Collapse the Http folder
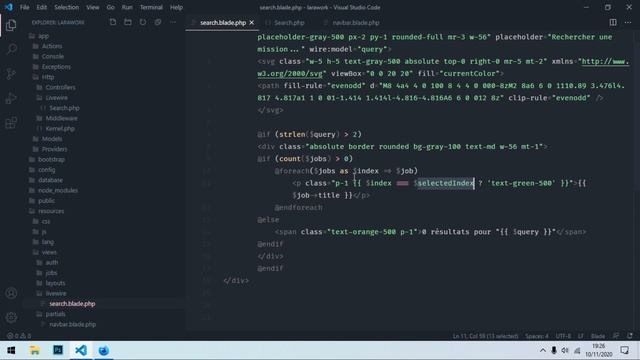 point(48,77)
